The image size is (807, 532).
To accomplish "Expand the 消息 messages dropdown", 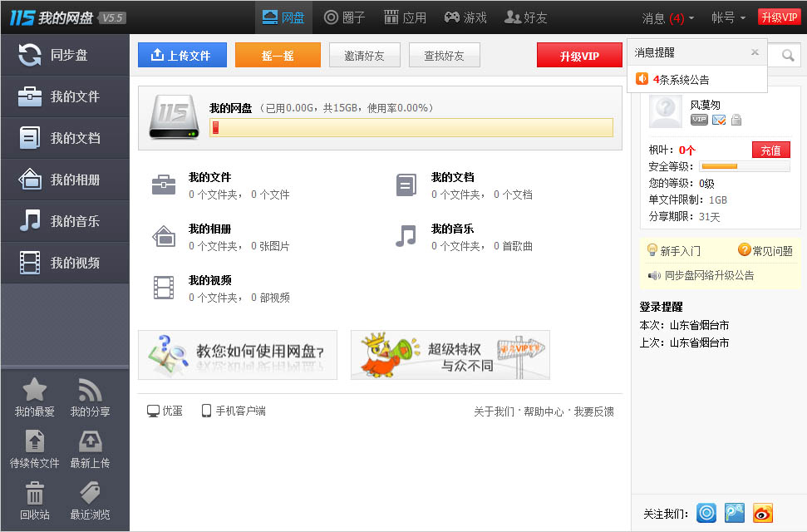I will coord(667,18).
